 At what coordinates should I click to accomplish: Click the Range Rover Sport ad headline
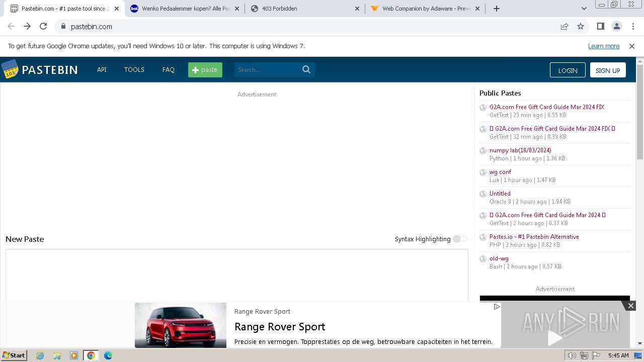(x=280, y=327)
